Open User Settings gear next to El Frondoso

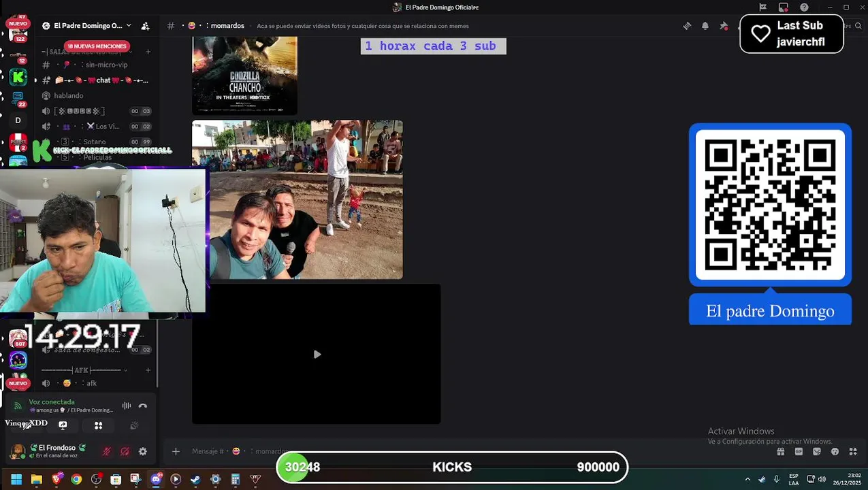[143, 451]
